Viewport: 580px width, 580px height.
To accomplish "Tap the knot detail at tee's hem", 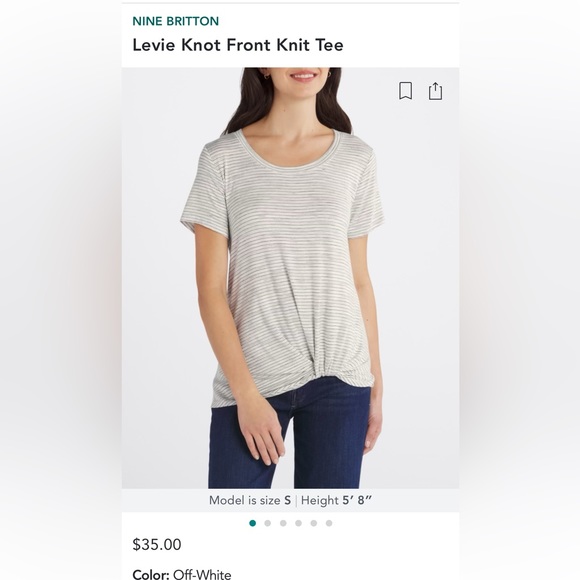I will click(317, 371).
